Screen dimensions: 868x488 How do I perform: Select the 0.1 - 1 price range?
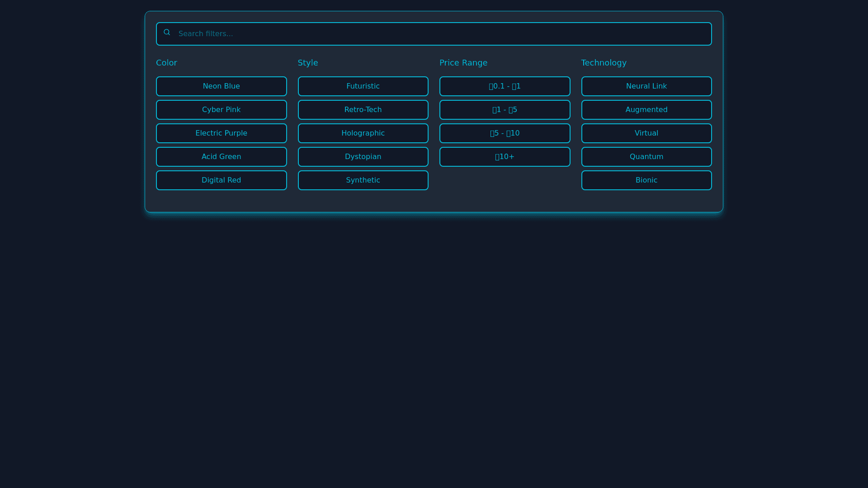point(505,86)
